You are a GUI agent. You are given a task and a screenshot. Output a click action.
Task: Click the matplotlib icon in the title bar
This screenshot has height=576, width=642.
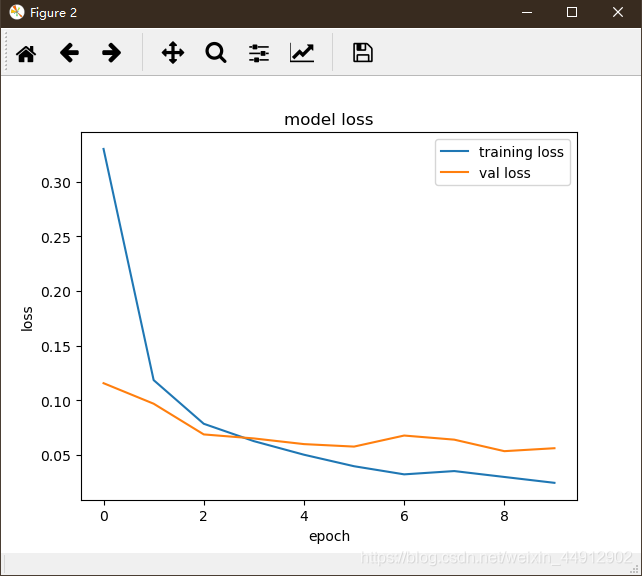16,12
